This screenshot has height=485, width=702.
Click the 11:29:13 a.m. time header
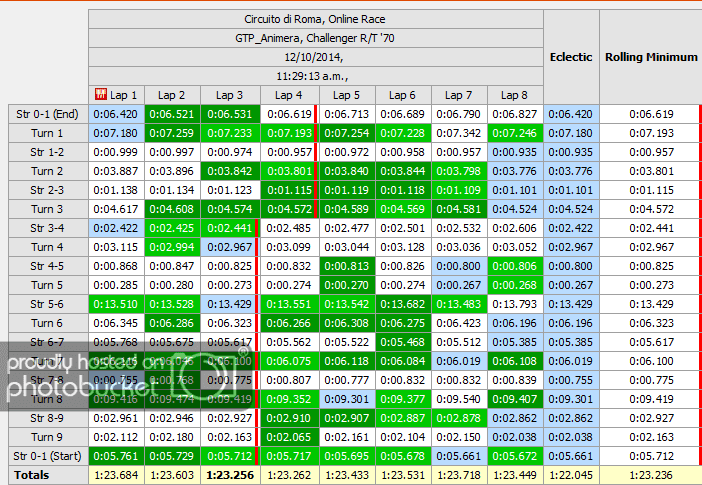(315, 76)
